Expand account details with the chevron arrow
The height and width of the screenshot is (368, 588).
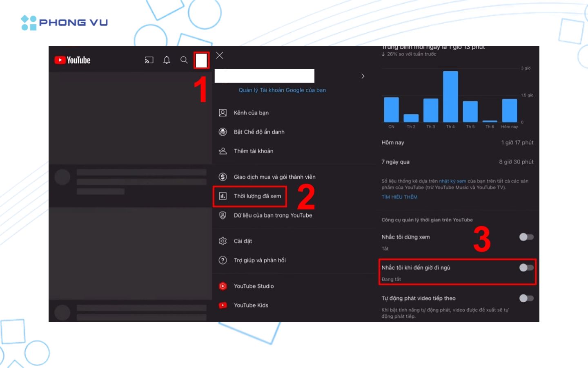point(363,76)
